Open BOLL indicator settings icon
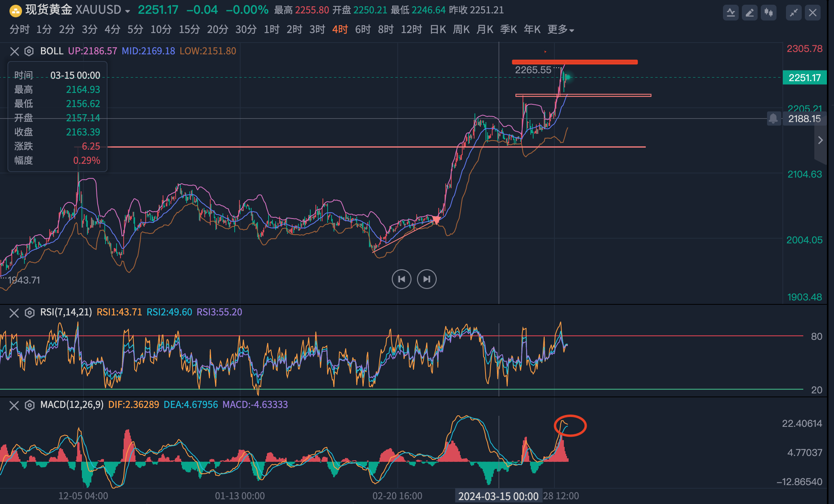The width and height of the screenshot is (834, 504). coord(29,51)
